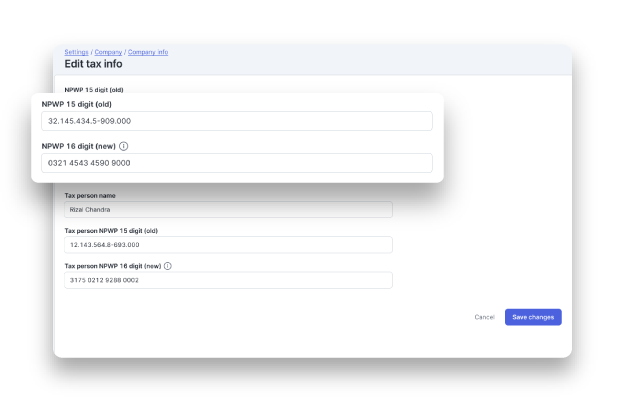Click the Tax person NPWP 16 digit (new) label
The width and height of the screenshot is (625, 402).
pos(113,266)
